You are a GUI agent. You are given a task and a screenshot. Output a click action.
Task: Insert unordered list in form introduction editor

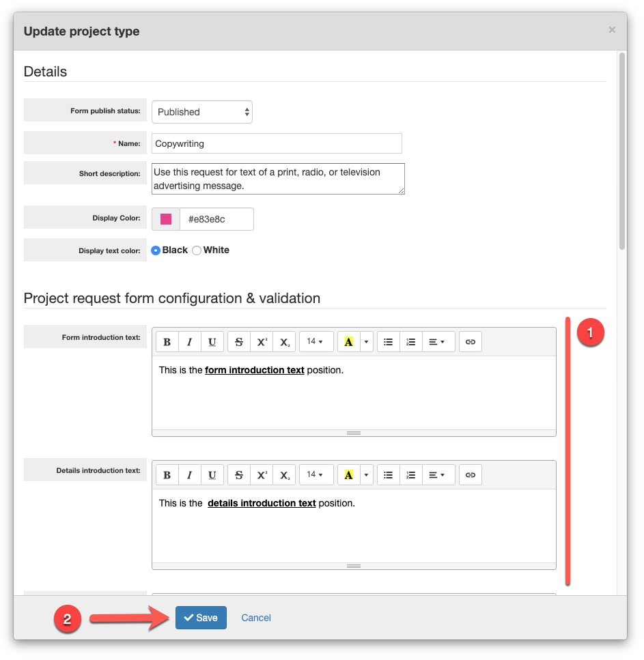pos(388,342)
